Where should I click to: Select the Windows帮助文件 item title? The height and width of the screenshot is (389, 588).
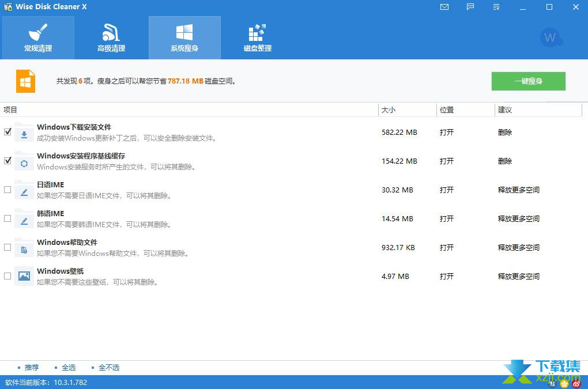click(67, 243)
